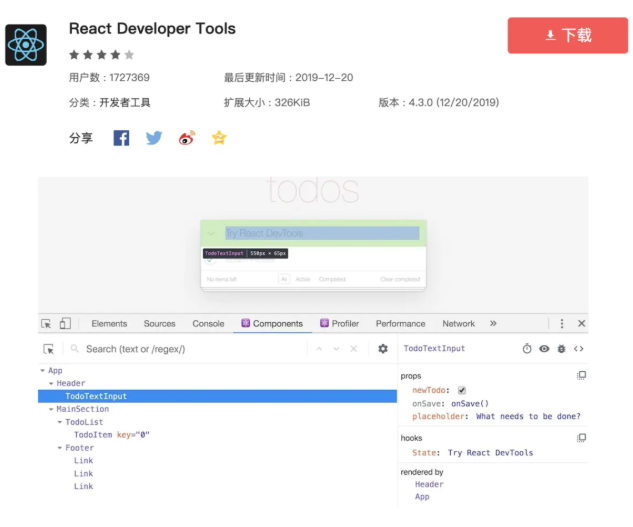This screenshot has height=527, width=633.
Task: Click Clear completed in the todo footer
Action: (x=400, y=279)
